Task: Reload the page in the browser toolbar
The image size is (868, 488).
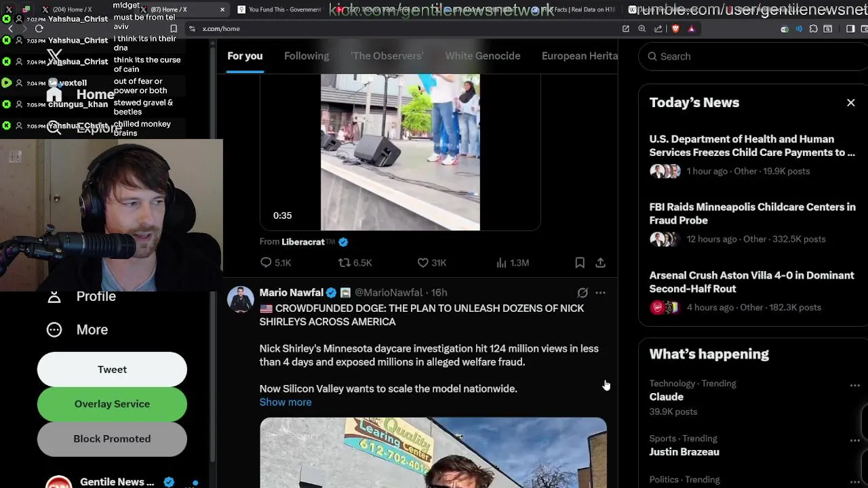Action: (39, 28)
